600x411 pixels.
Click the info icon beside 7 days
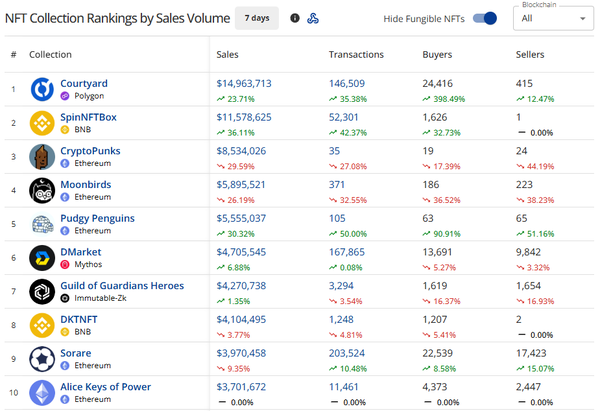click(x=295, y=18)
